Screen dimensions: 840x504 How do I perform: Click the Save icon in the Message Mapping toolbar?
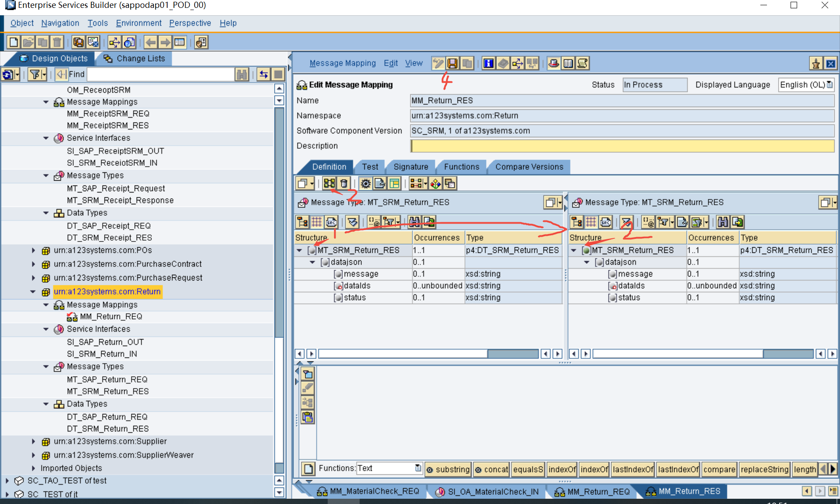tap(452, 63)
